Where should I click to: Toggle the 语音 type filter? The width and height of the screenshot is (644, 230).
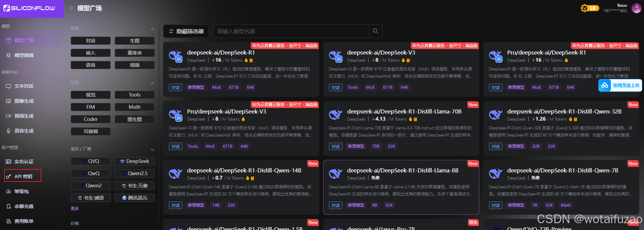point(91,65)
